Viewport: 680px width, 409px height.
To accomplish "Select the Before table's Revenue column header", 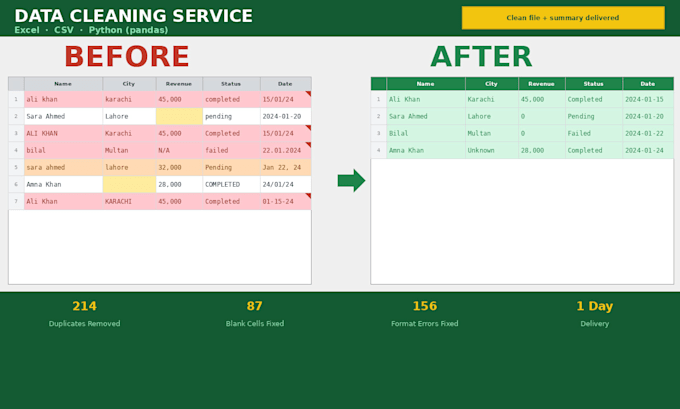I will pyautogui.click(x=179, y=84).
